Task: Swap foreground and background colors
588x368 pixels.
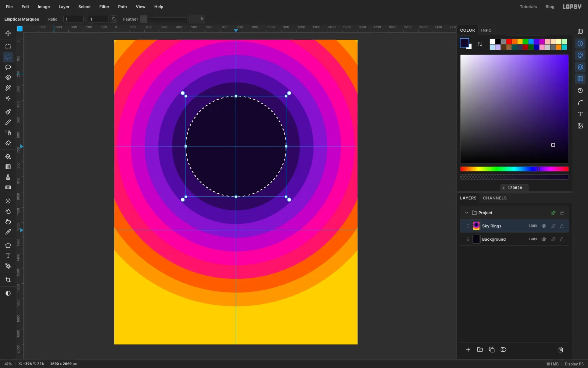Action: (480, 44)
